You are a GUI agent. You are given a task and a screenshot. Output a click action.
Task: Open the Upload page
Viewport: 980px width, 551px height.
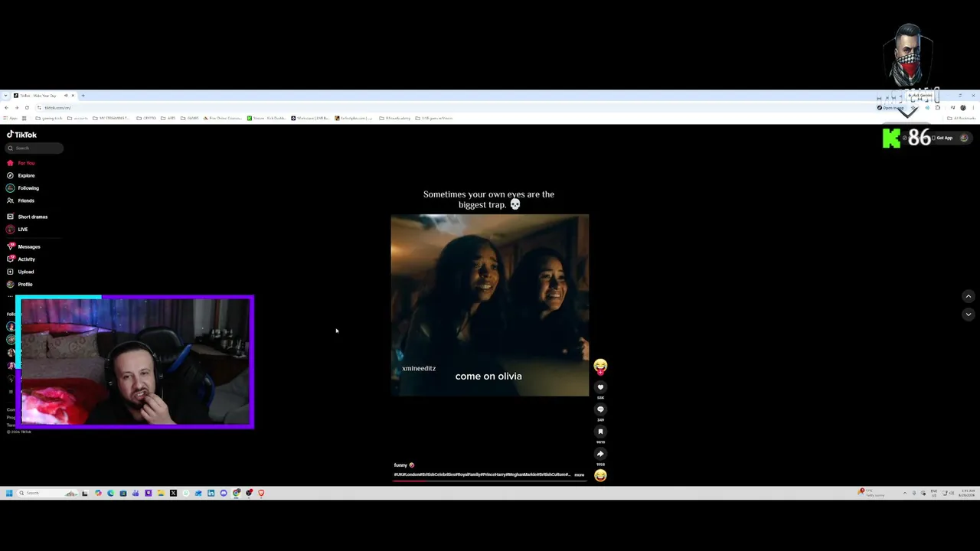pyautogui.click(x=21, y=272)
